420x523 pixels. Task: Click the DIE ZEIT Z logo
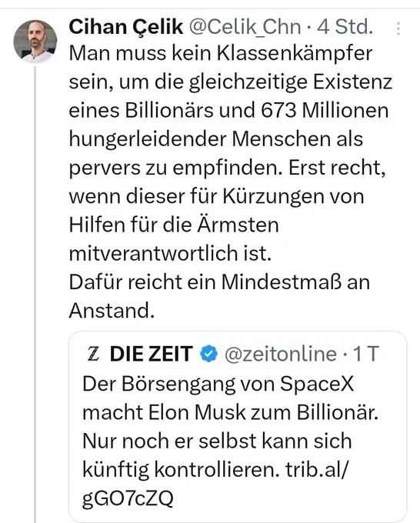pyautogui.click(x=93, y=354)
